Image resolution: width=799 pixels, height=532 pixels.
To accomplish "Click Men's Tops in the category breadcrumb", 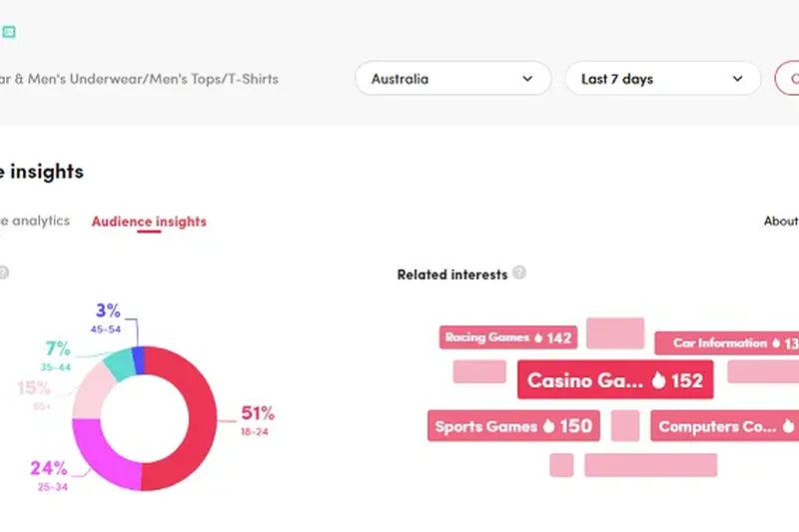I will pos(183,79).
